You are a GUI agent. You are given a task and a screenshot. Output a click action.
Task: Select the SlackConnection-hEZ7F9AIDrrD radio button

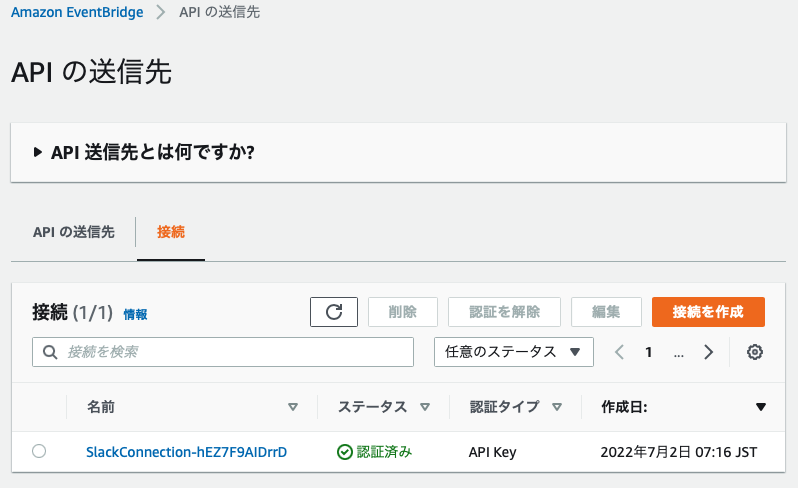39,451
